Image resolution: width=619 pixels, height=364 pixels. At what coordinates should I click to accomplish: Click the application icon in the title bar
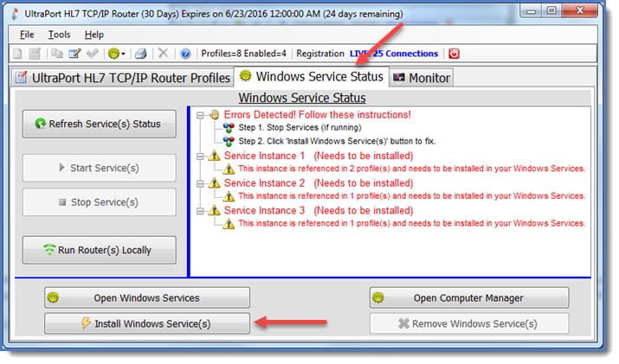pyautogui.click(x=15, y=14)
